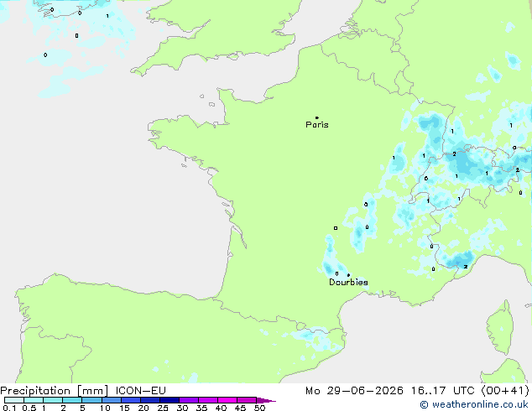Click the Mo 29-06-2026 date text
532x411 pixels.
coord(354,391)
